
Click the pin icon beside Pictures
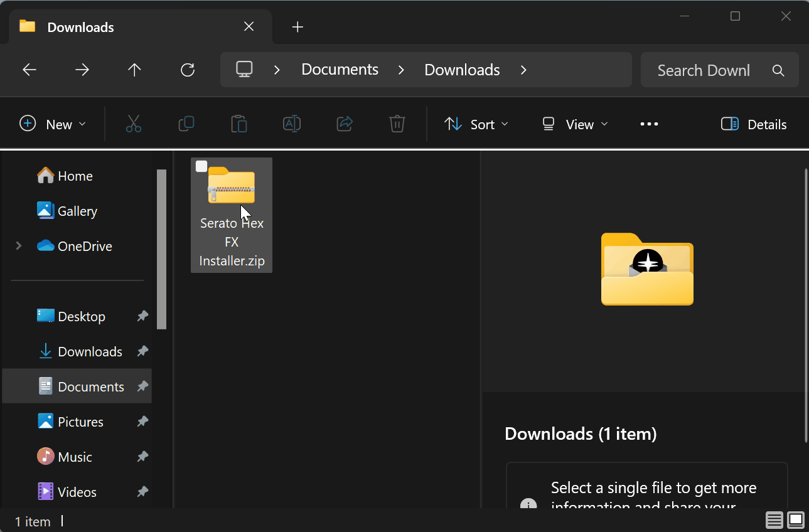coord(142,422)
